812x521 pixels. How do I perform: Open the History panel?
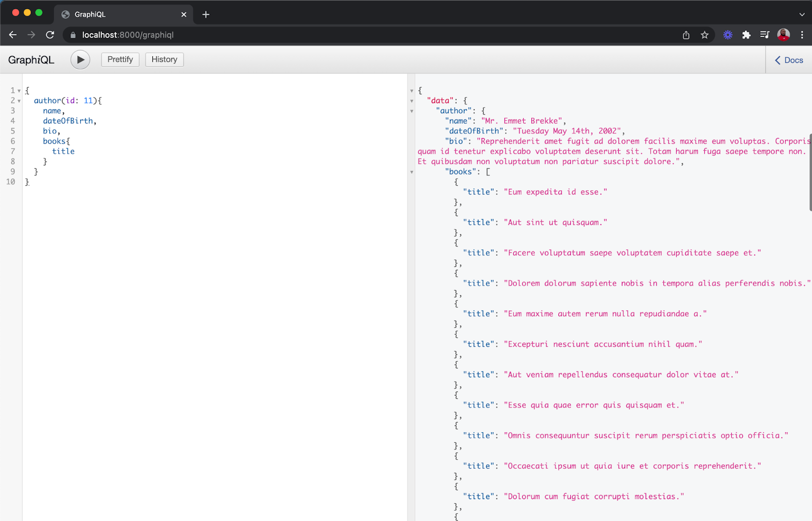tap(164, 59)
